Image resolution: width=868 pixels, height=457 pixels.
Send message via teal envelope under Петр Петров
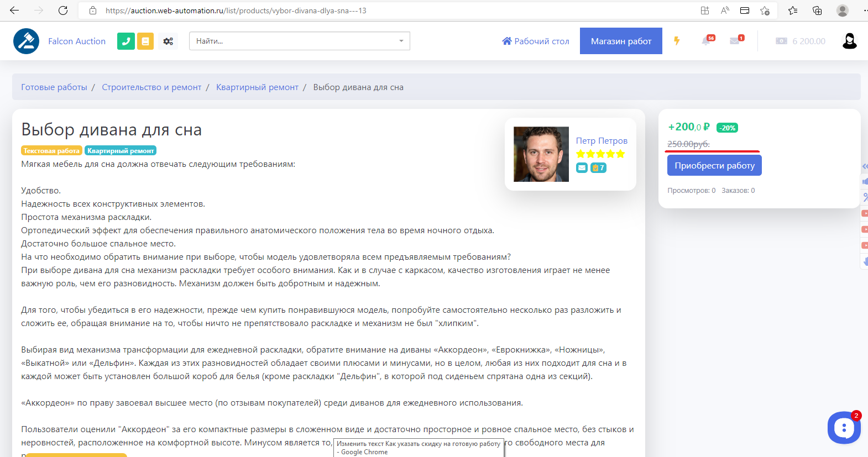[582, 167]
